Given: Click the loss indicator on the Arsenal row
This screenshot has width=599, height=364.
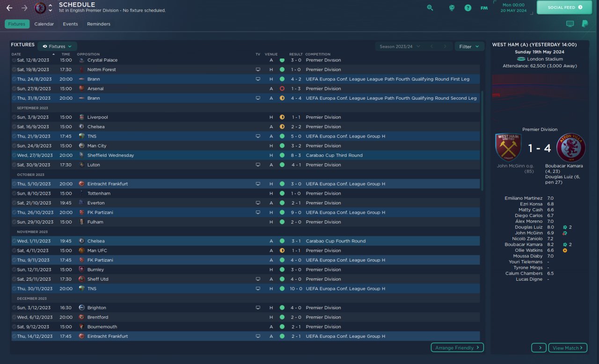Looking at the screenshot, I should 282,88.
